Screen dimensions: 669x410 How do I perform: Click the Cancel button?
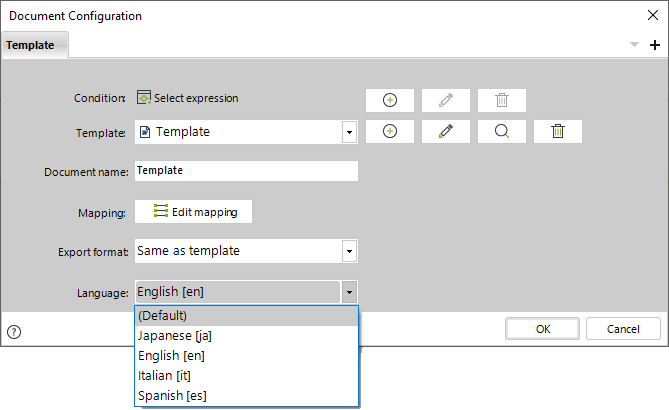pyautogui.click(x=623, y=329)
